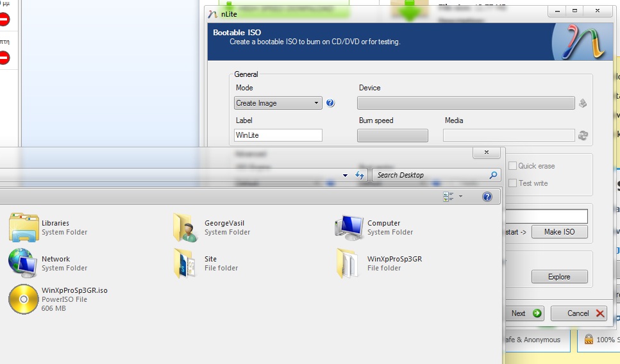Click the file dialog help icon
Screen dimensions: 620x364
pyautogui.click(x=487, y=197)
